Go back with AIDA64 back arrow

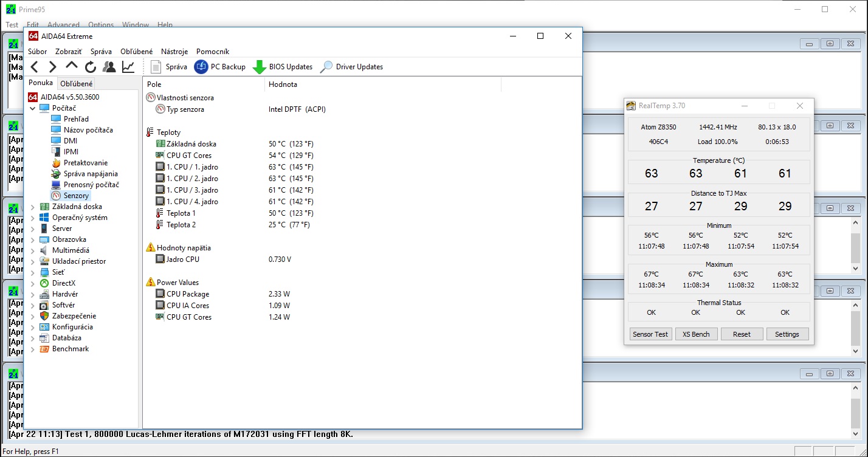pyautogui.click(x=35, y=67)
